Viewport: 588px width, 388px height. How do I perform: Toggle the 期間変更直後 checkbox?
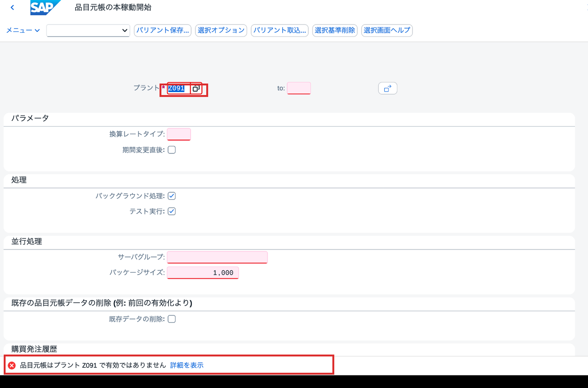click(172, 150)
